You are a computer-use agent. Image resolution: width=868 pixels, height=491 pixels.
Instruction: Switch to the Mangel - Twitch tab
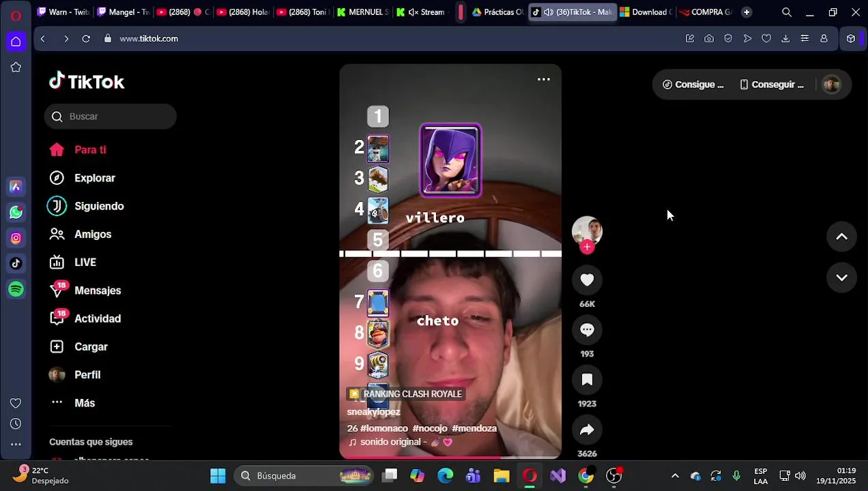point(122,12)
